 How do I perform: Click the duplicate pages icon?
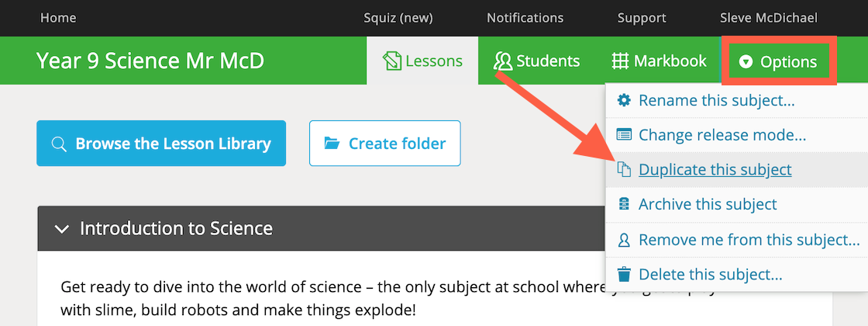tap(624, 170)
